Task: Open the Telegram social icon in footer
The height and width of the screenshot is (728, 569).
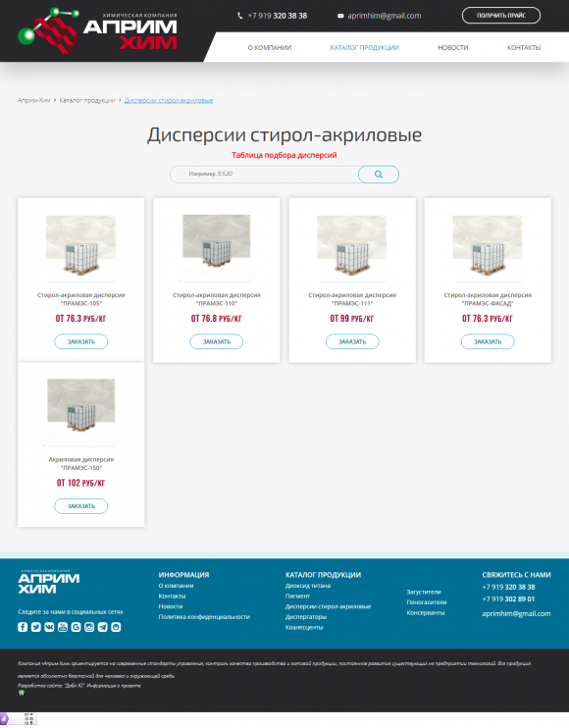Action: tap(103, 627)
